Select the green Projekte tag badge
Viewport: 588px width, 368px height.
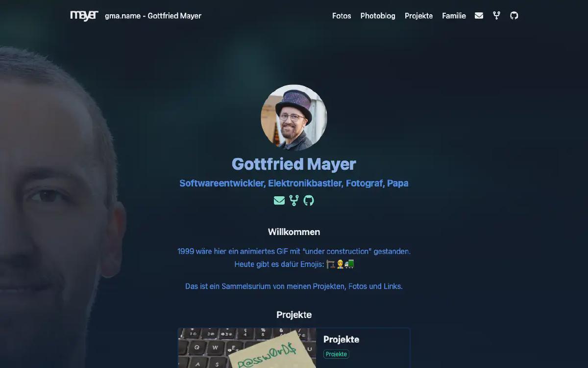(336, 354)
